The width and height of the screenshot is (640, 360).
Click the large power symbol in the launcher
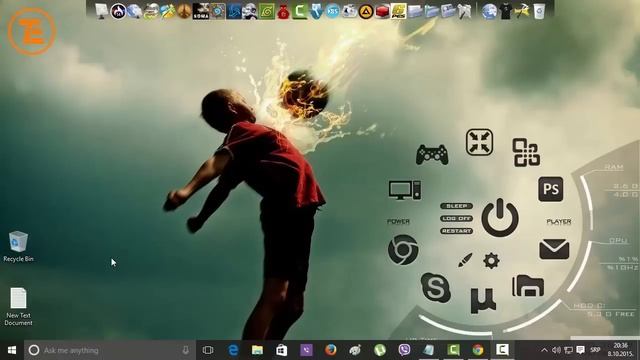coord(500,218)
